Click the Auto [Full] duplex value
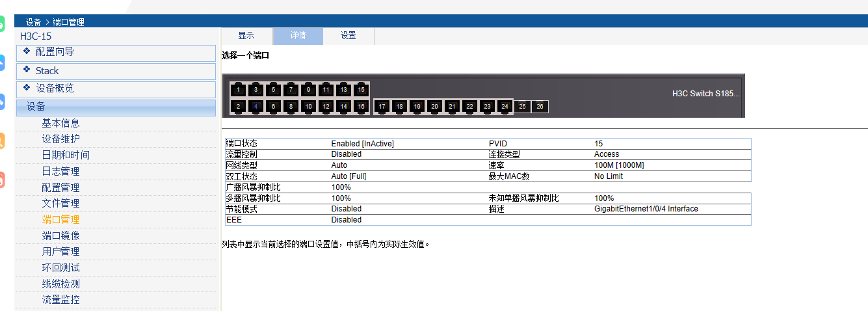868x311 pixels. point(349,176)
